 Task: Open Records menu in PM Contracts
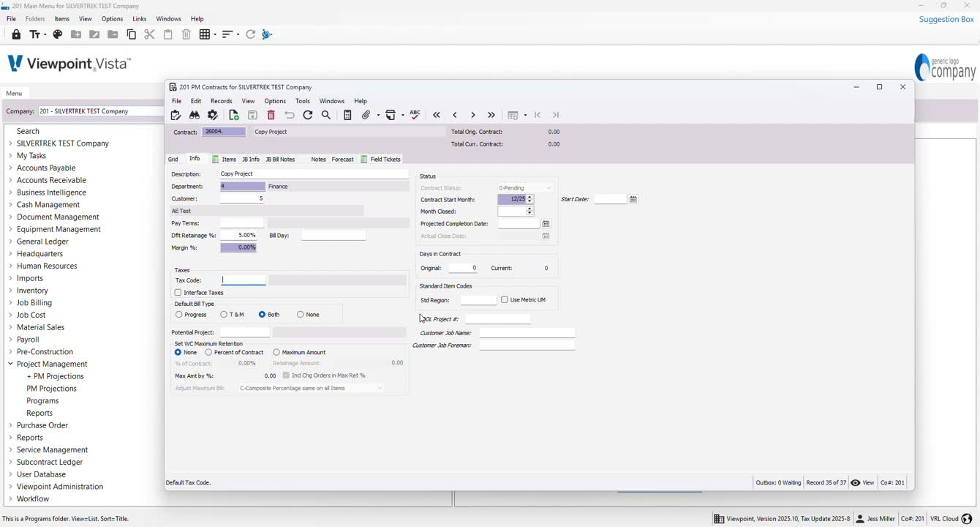tap(221, 101)
